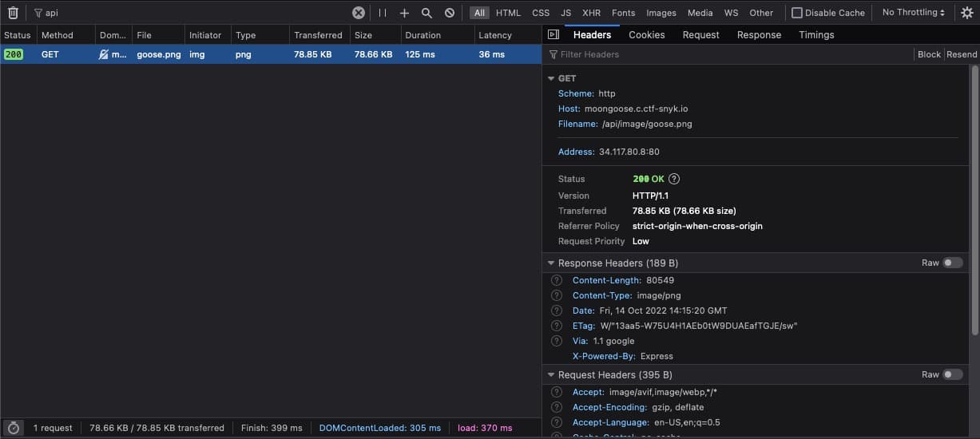Image resolution: width=980 pixels, height=439 pixels.
Task: Filter requests by Other
Action: [761, 13]
